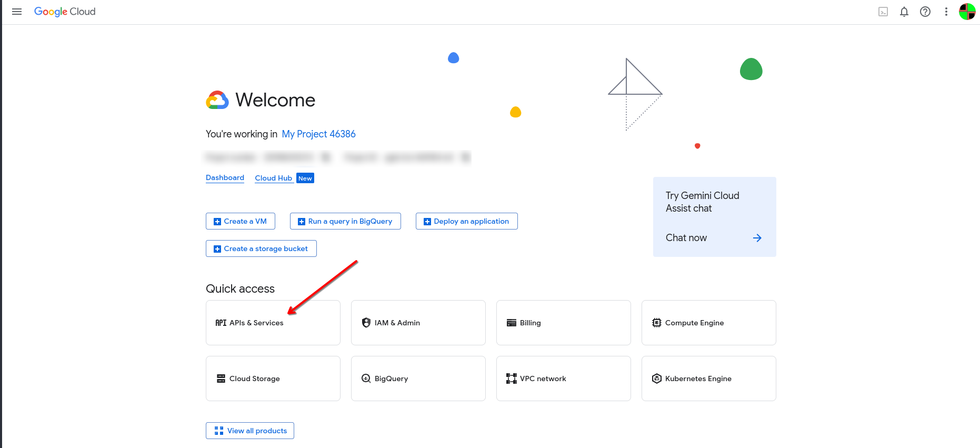This screenshot has width=980, height=448.
Task: Click the Google Cloud logo
Action: tap(65, 12)
